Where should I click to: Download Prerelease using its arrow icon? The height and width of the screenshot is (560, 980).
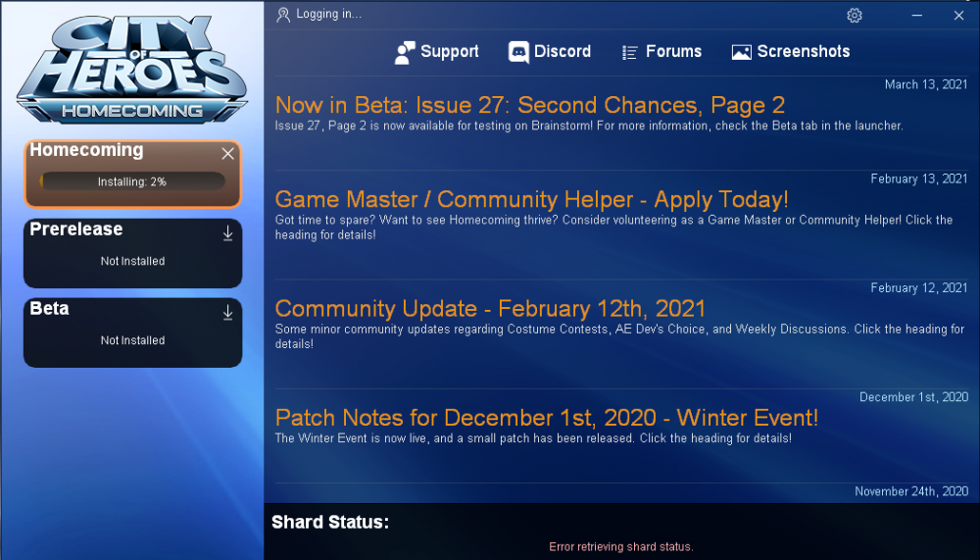227,232
